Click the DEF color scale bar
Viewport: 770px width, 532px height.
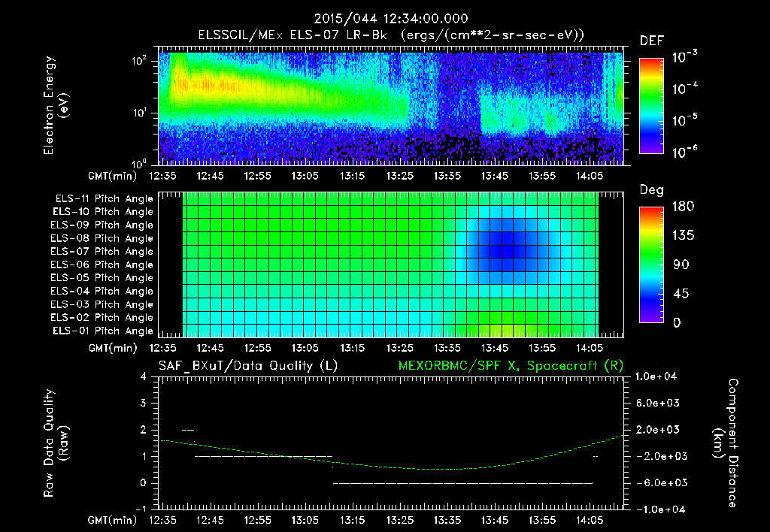651,106
